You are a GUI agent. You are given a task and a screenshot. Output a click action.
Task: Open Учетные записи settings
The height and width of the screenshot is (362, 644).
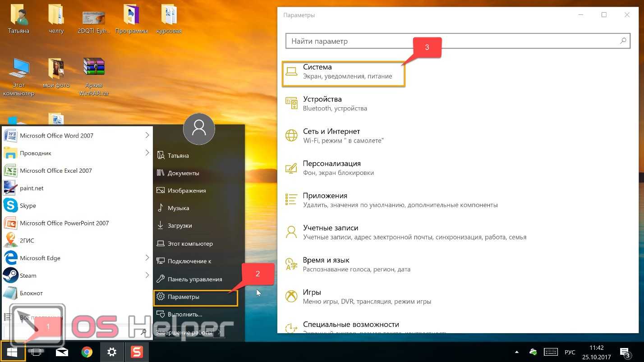(x=331, y=232)
